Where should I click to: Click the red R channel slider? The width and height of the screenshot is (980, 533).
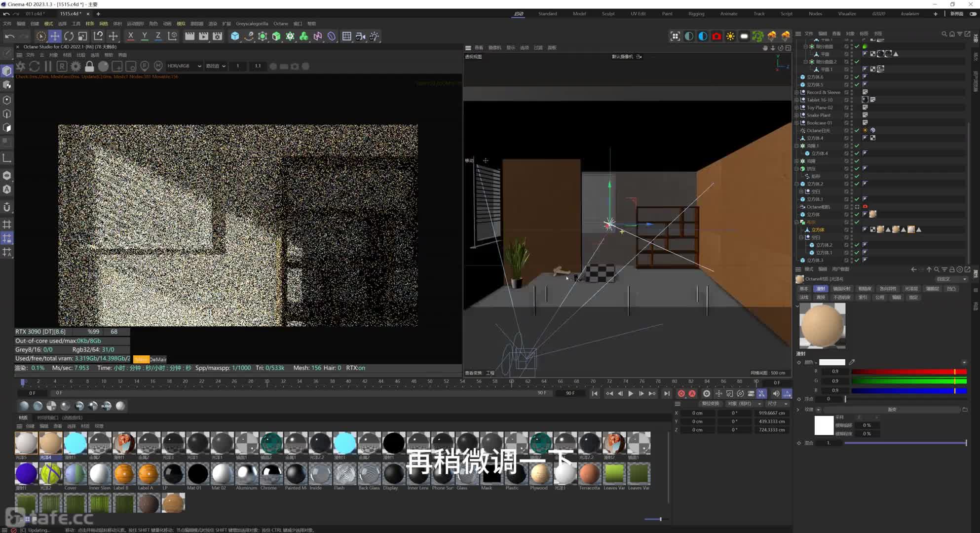tap(908, 371)
